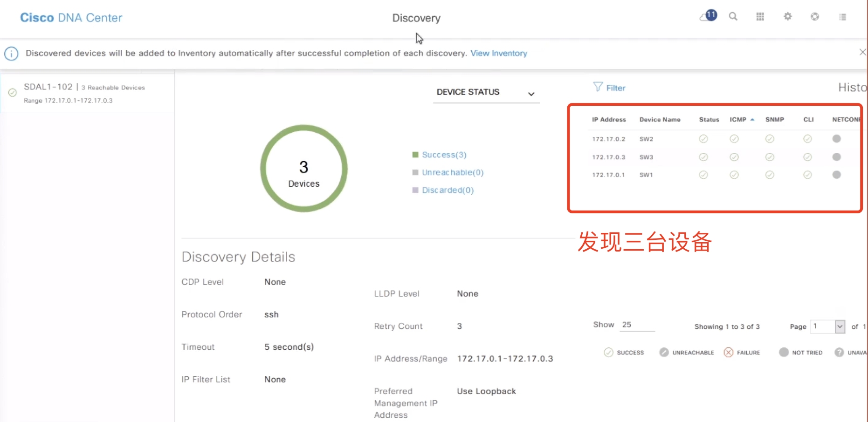
Task: Click the NOT TRIED legend gray dot
Action: (784, 352)
